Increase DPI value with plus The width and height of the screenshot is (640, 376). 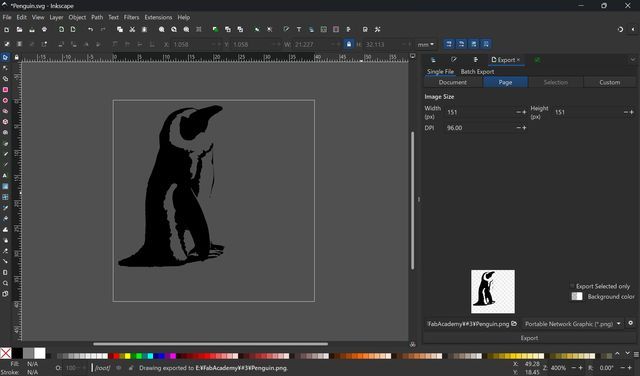click(x=524, y=128)
